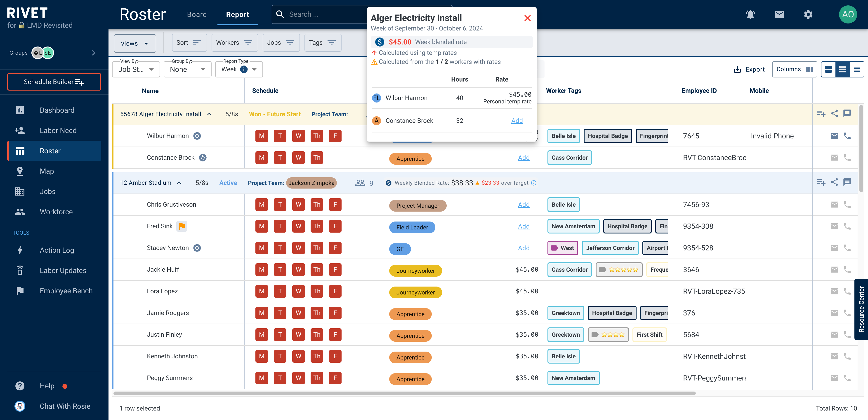The image size is (868, 420).
Task: Click Amber Stadium crew count people icon
Action: [360, 183]
